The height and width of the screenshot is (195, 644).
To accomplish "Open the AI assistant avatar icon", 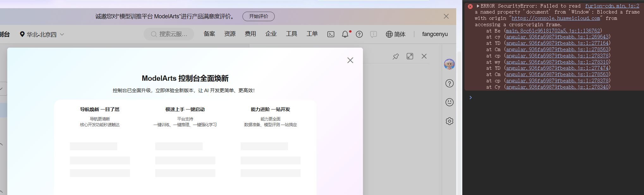I will 449,64.
